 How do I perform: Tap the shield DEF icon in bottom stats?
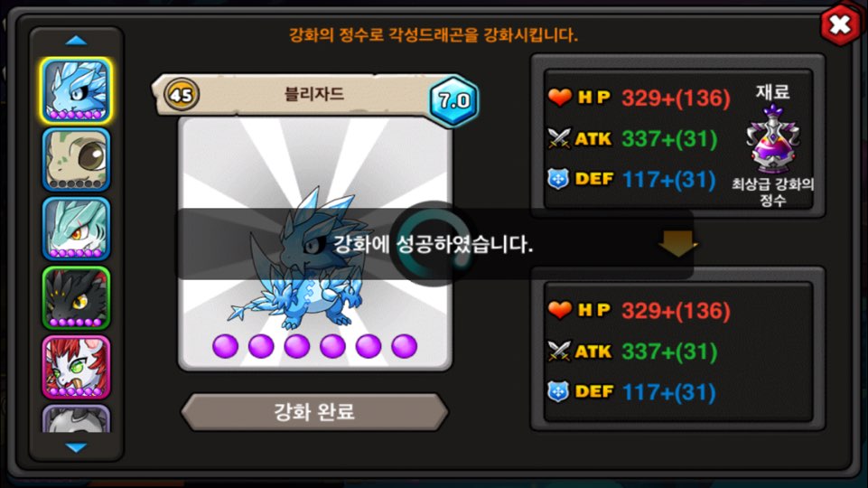click(558, 391)
